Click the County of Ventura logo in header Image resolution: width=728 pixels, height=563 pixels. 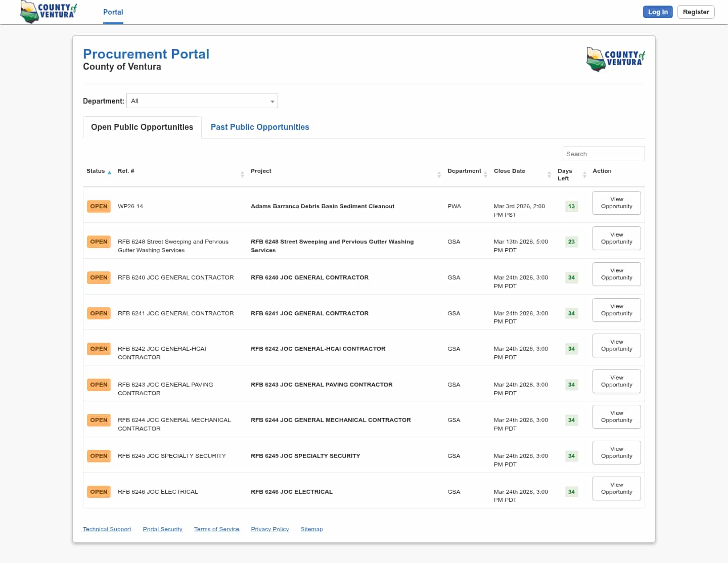49,12
